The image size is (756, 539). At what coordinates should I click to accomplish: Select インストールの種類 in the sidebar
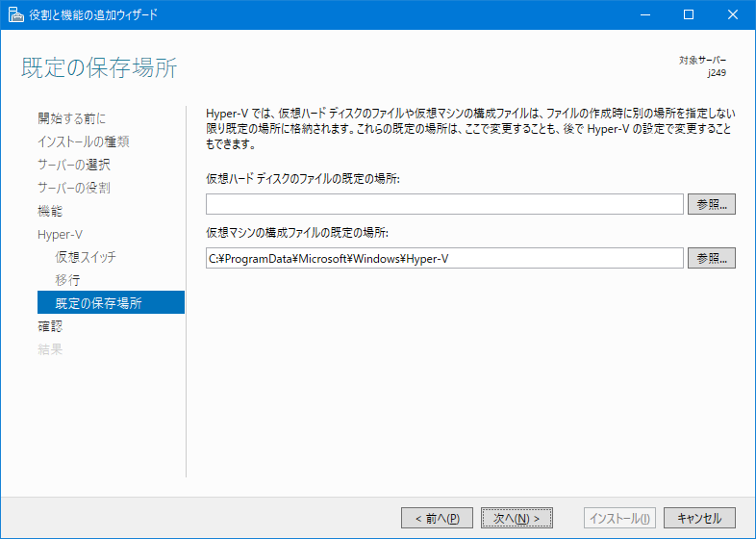coord(83,141)
